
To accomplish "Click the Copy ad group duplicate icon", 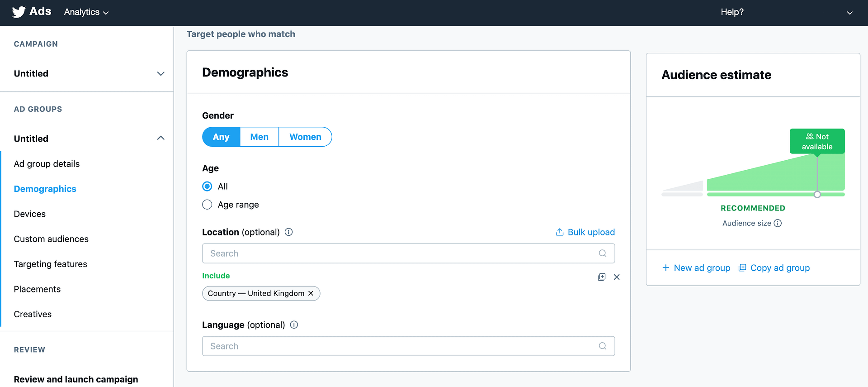I will [742, 268].
